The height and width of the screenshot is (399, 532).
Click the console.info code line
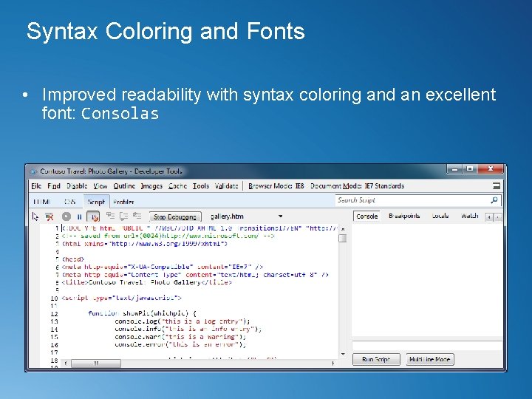click(x=188, y=329)
